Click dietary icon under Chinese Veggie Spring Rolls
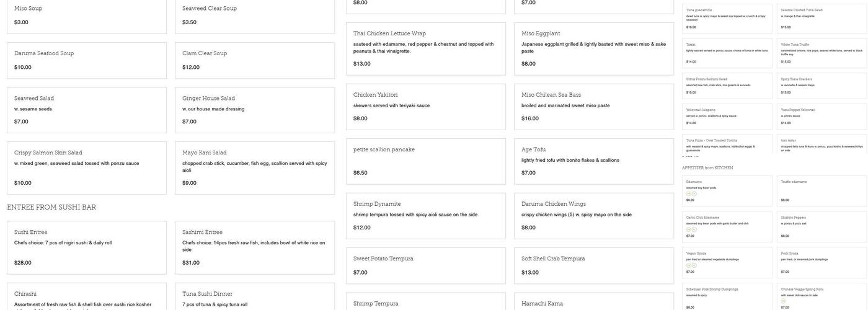Viewport: 868px width, 310px height. [x=783, y=301]
